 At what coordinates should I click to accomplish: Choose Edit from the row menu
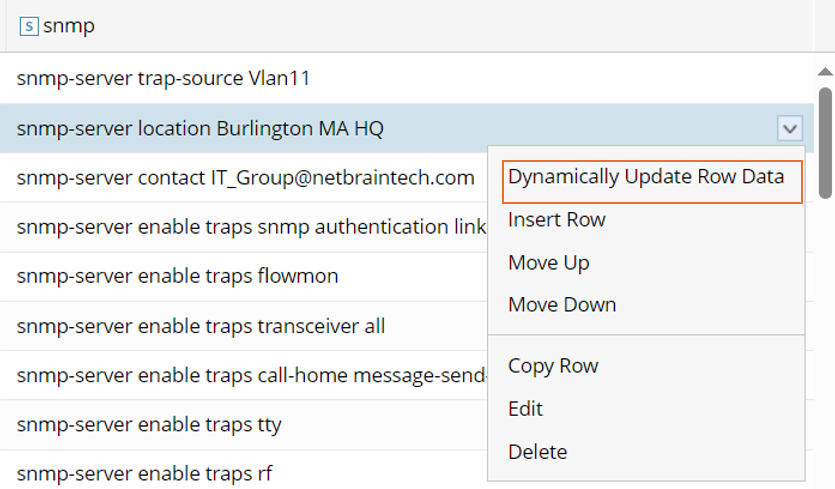526,409
